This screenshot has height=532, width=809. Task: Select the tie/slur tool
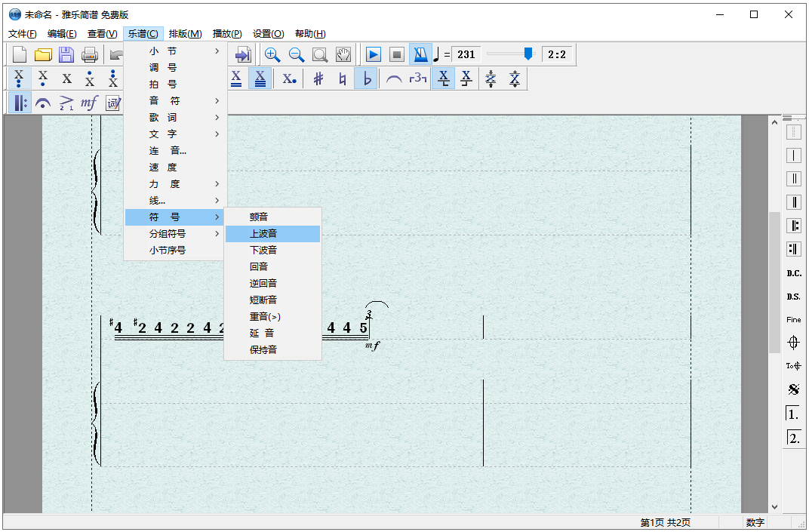(393, 78)
